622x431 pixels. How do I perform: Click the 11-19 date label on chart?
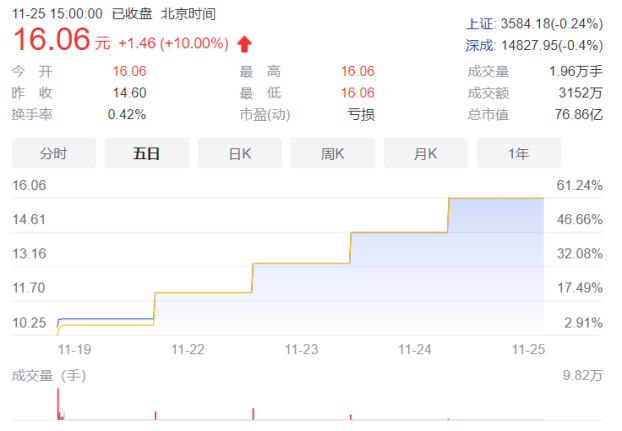[x=75, y=349]
